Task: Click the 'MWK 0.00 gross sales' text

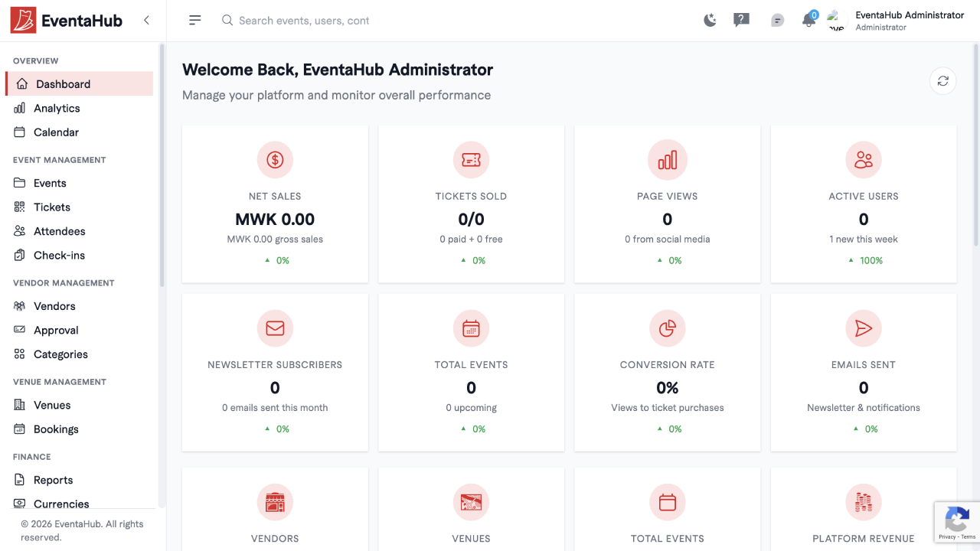Action: [x=275, y=240]
